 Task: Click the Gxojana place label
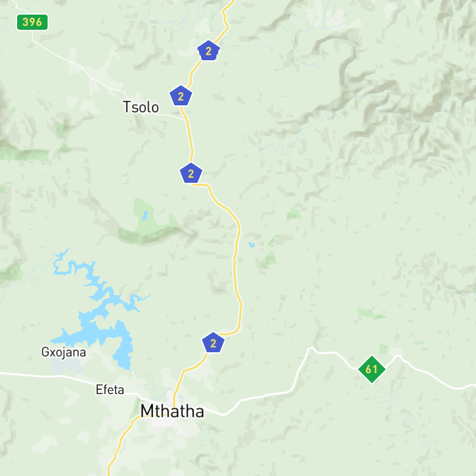(x=63, y=352)
